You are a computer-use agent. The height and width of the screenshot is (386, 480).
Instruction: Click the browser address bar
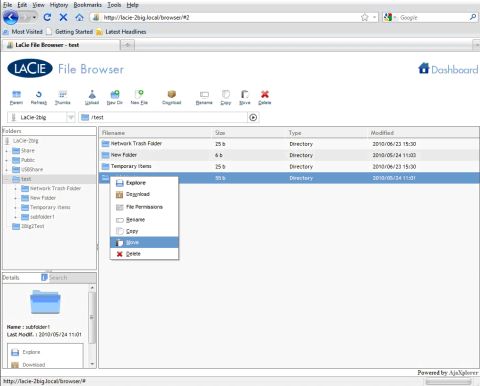230,17
